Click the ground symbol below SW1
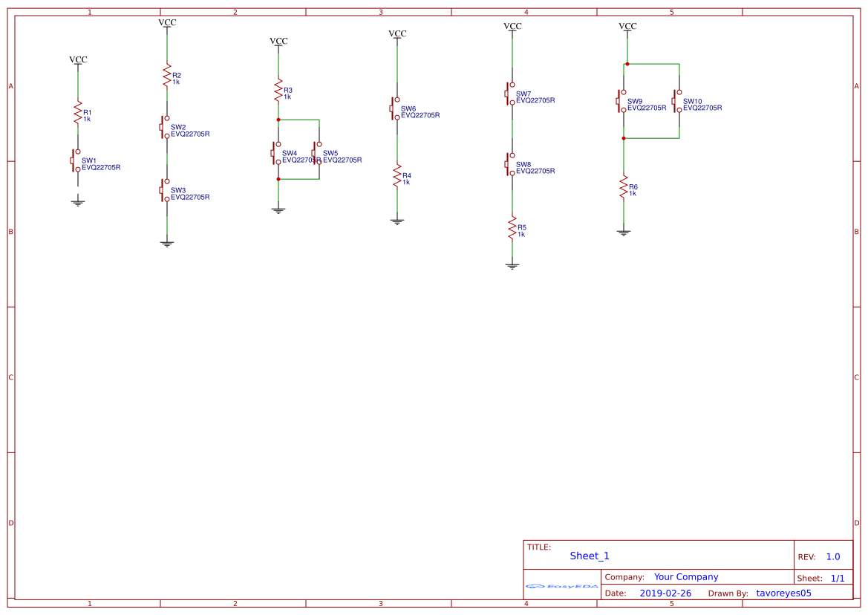Viewport: 868px width, 615px height. click(x=78, y=199)
